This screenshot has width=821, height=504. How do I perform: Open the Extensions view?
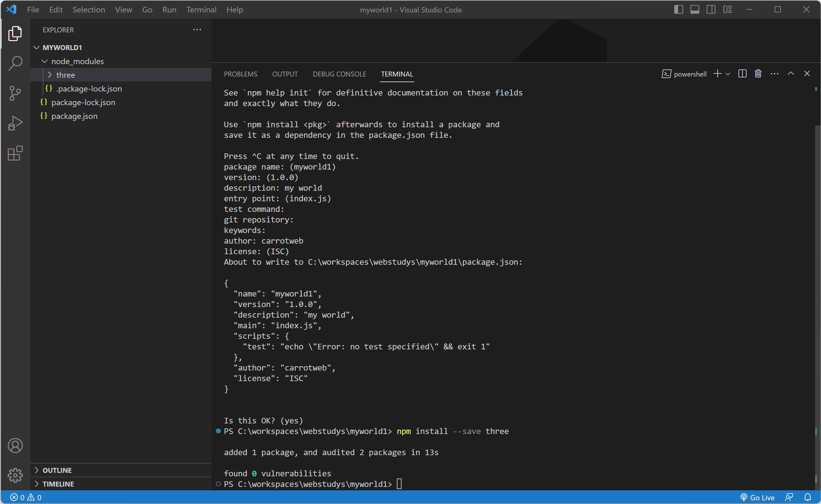[x=15, y=153]
